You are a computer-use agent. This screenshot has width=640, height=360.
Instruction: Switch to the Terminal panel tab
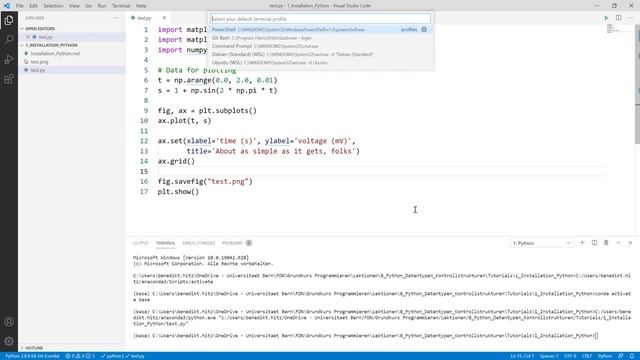[165, 243]
